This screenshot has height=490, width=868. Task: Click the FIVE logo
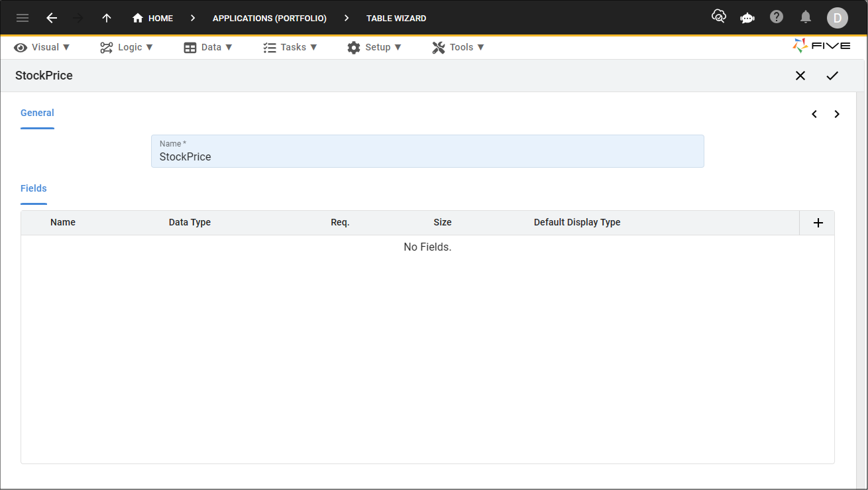(x=822, y=46)
